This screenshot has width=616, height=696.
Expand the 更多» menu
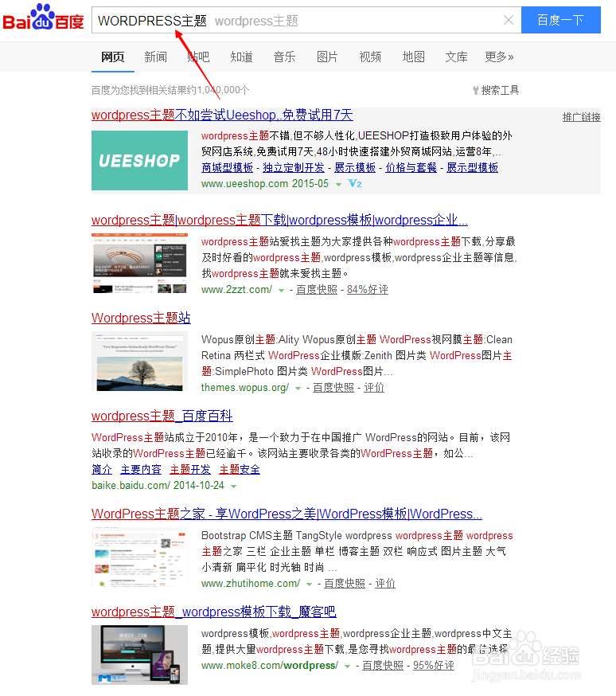coord(499,57)
